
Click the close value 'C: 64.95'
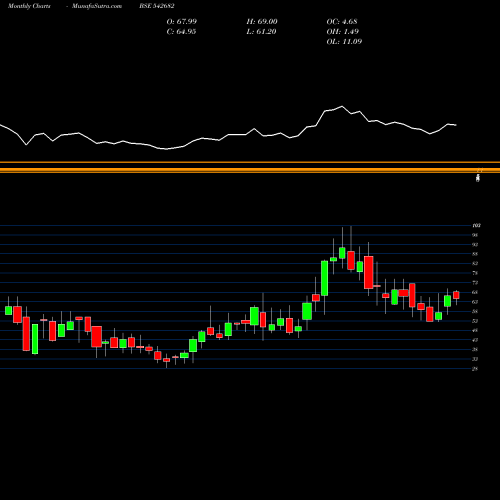tap(181, 31)
